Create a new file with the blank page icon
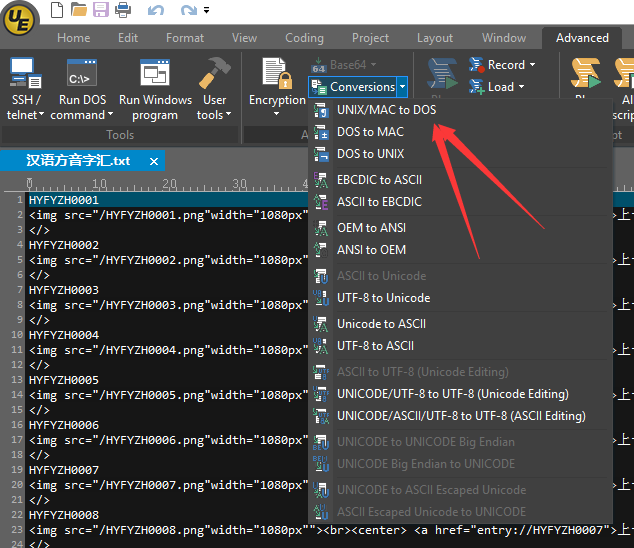Viewport: 634px width, 548px height. point(57,10)
